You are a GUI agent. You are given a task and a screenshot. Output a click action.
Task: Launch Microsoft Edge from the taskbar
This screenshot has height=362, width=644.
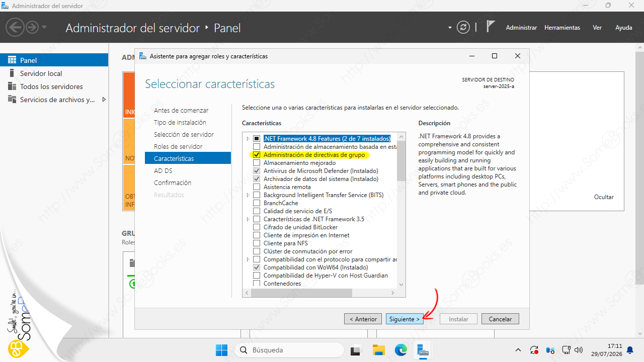click(400, 350)
